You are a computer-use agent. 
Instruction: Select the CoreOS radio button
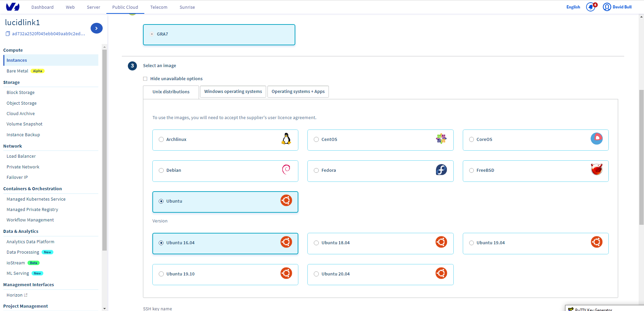(472, 140)
